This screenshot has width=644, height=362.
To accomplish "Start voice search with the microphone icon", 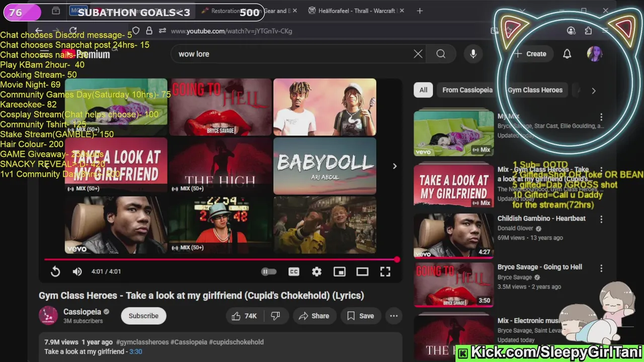I will coord(473,54).
